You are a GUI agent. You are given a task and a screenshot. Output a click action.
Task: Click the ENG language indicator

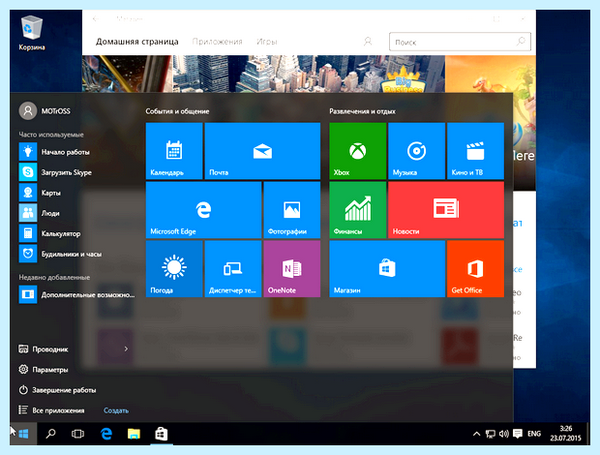[534, 434]
